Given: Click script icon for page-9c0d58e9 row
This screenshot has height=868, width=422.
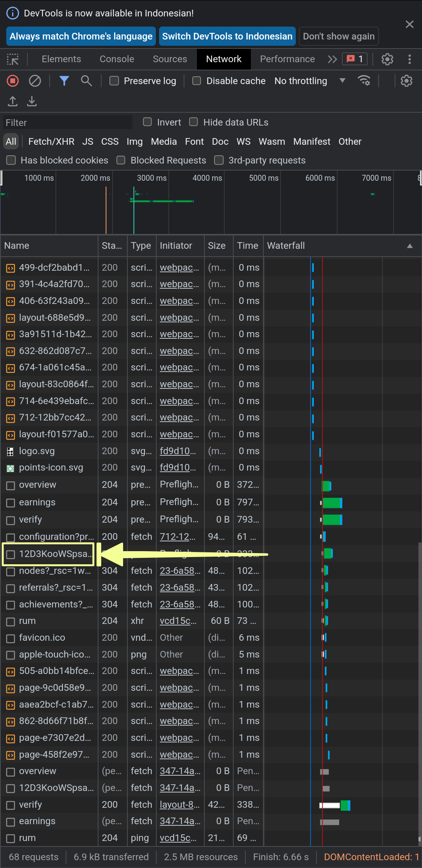Looking at the screenshot, I should [11, 688].
